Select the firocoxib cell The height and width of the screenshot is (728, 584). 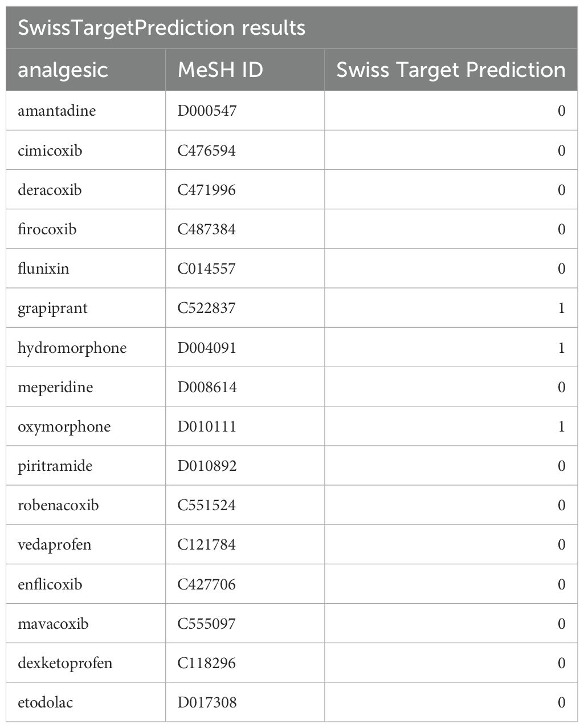click(47, 229)
